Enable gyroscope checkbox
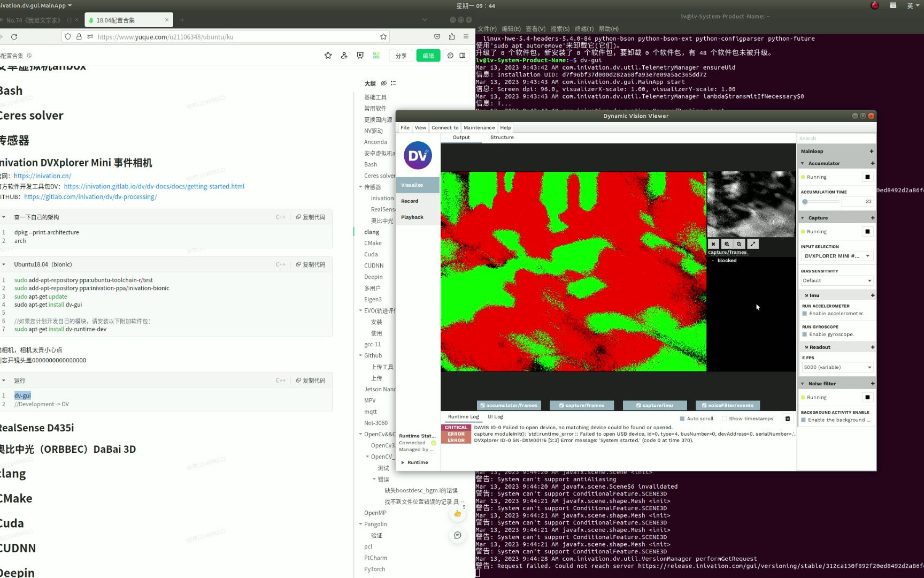The width and height of the screenshot is (924, 578). 805,334
